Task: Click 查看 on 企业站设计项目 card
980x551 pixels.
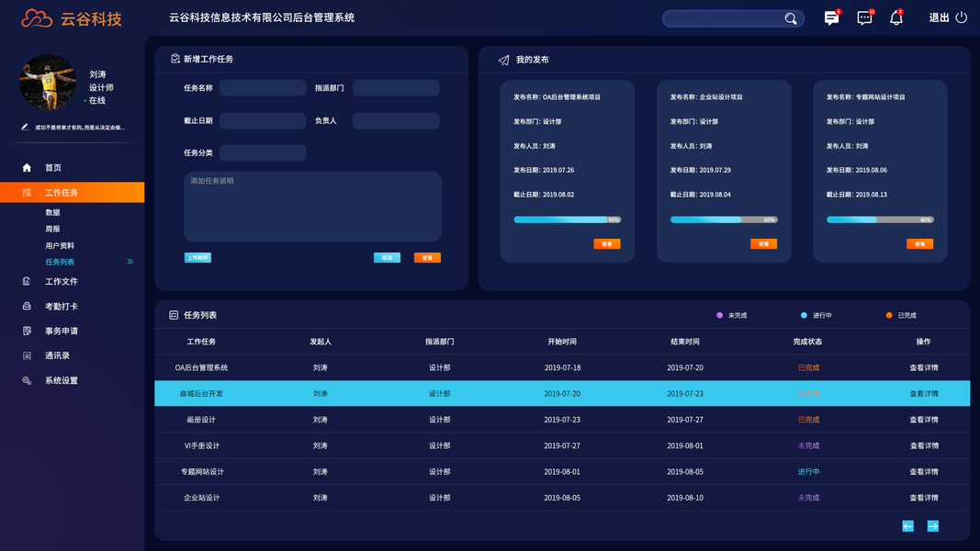Action: click(x=764, y=243)
